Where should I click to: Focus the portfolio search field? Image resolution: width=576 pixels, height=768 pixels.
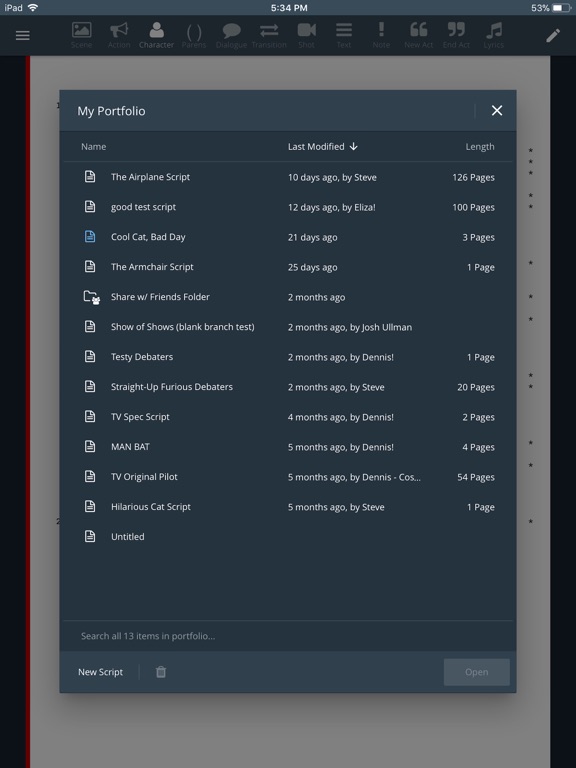click(288, 636)
